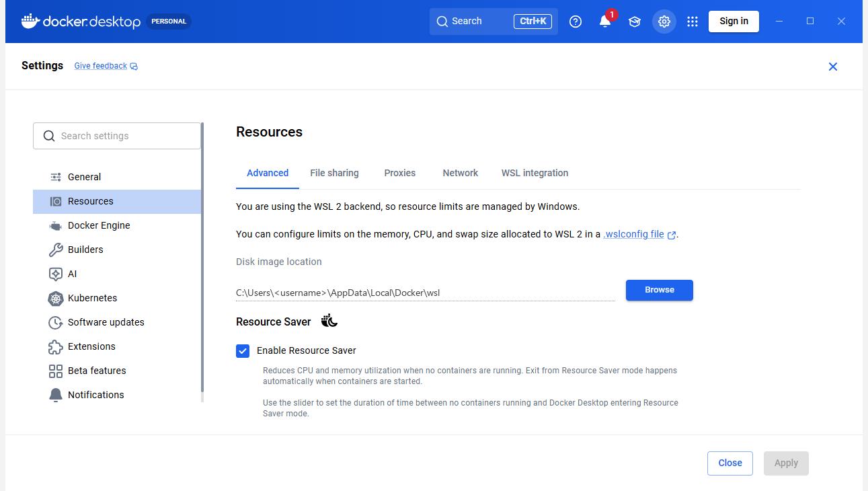Switch to the File sharing tab
This screenshot has height=491, width=868.
334,173
